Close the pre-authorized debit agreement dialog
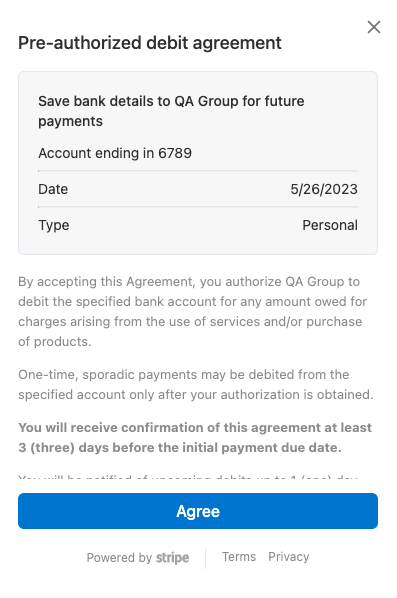This screenshot has width=397, height=598. [374, 27]
